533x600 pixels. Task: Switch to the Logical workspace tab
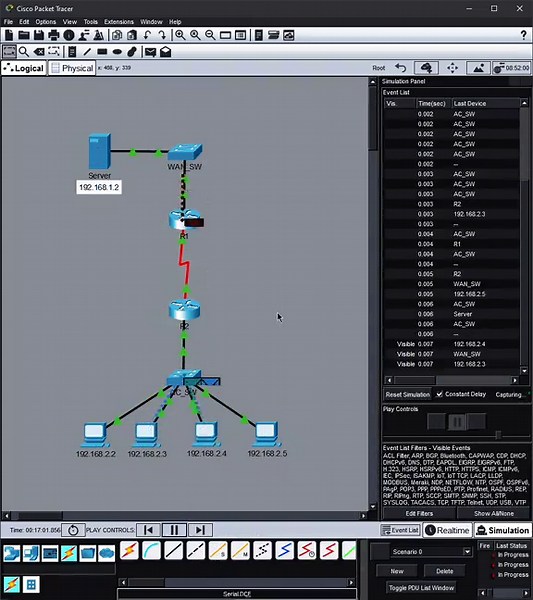click(24, 68)
